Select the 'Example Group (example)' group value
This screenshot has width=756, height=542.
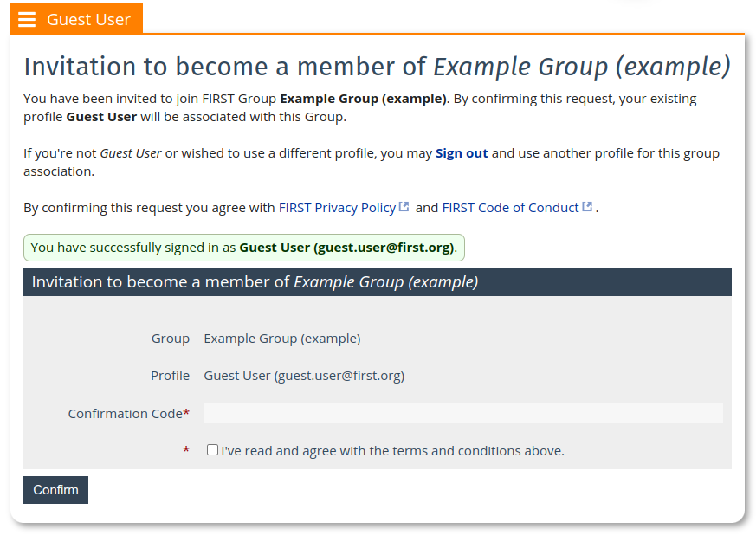pyautogui.click(x=282, y=339)
